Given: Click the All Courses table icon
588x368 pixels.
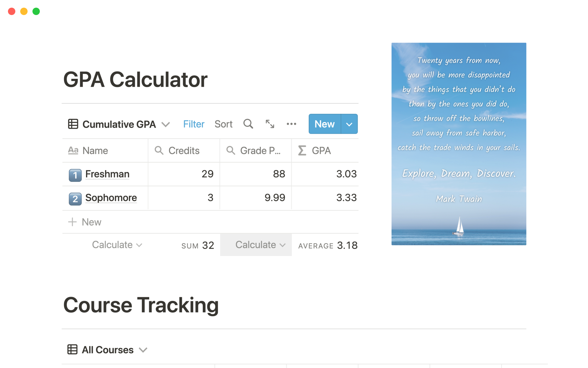Looking at the screenshot, I should [72, 350].
